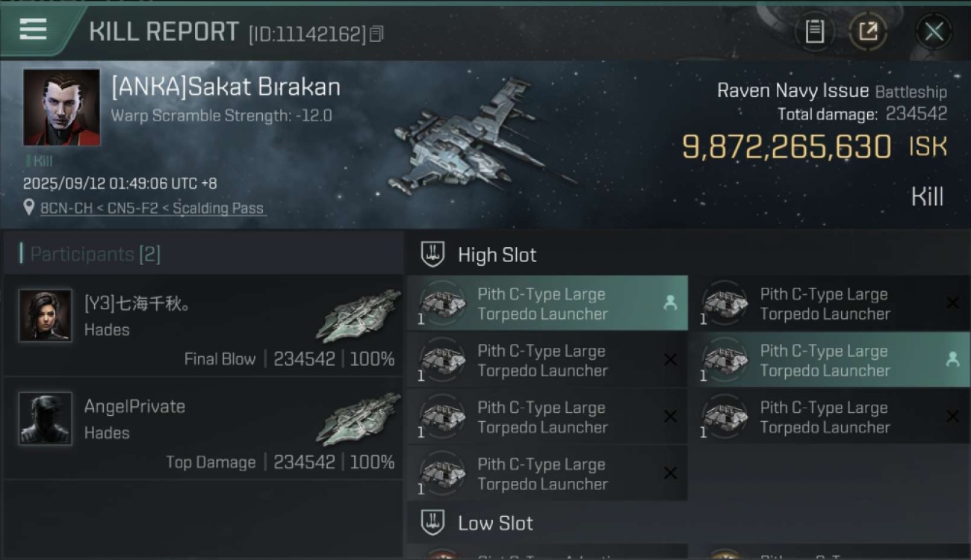The image size is (971, 560).
Task: Click the bottom-left Torpedo Launcher module icon
Action: pyautogui.click(x=442, y=474)
